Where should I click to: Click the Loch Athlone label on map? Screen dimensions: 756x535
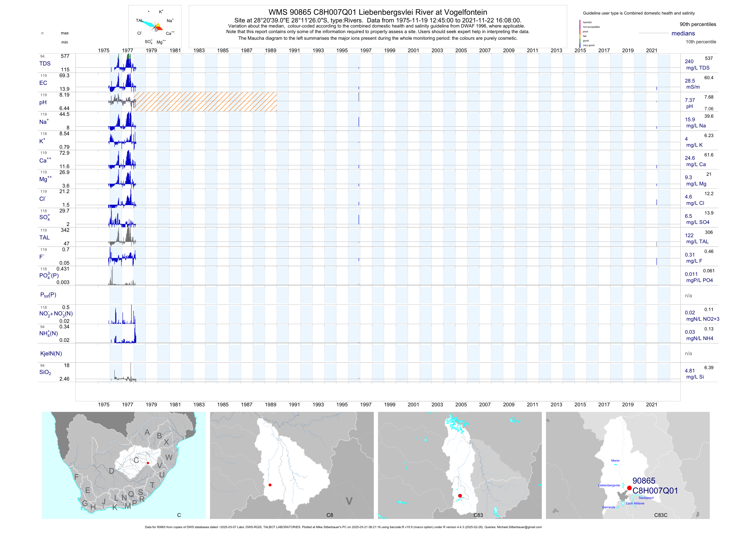(x=635, y=503)
